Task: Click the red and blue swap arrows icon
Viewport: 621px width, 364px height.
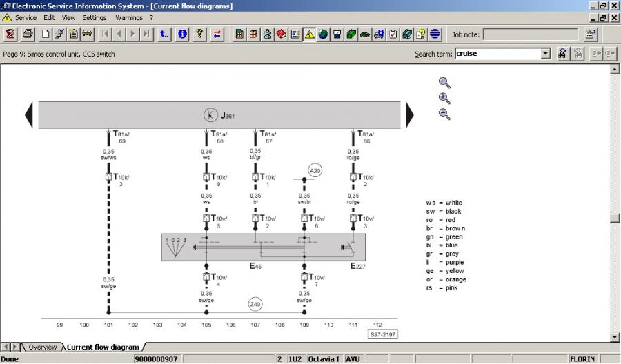Action: 217,34
